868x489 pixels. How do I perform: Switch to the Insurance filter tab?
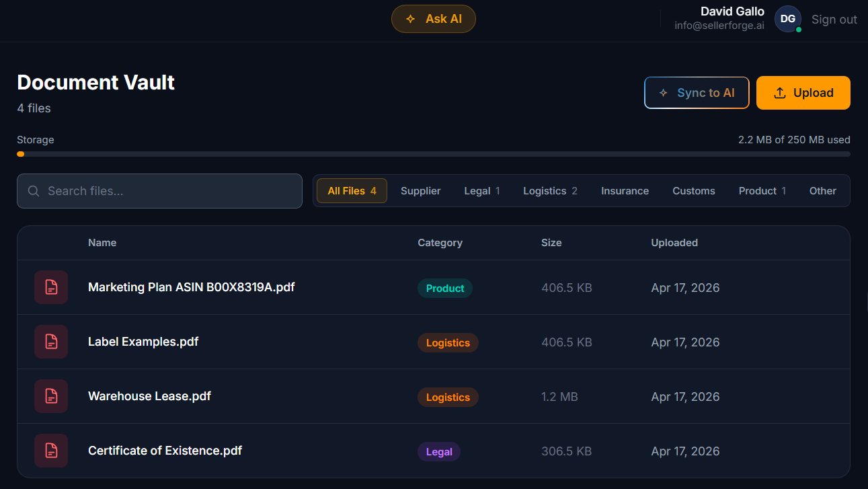(625, 190)
